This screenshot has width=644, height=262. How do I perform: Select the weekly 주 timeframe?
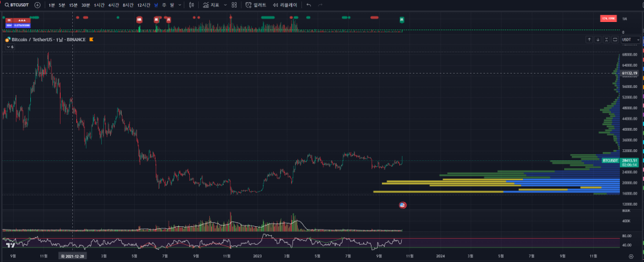[x=164, y=5]
